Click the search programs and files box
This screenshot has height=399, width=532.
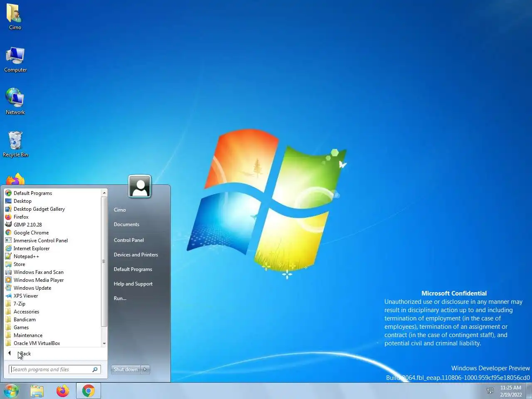[x=55, y=369]
